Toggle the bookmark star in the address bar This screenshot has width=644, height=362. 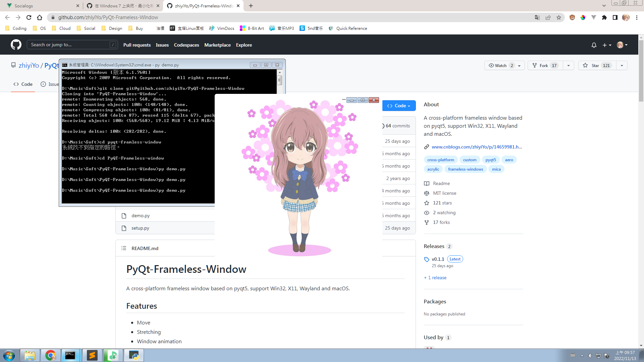pos(559,17)
